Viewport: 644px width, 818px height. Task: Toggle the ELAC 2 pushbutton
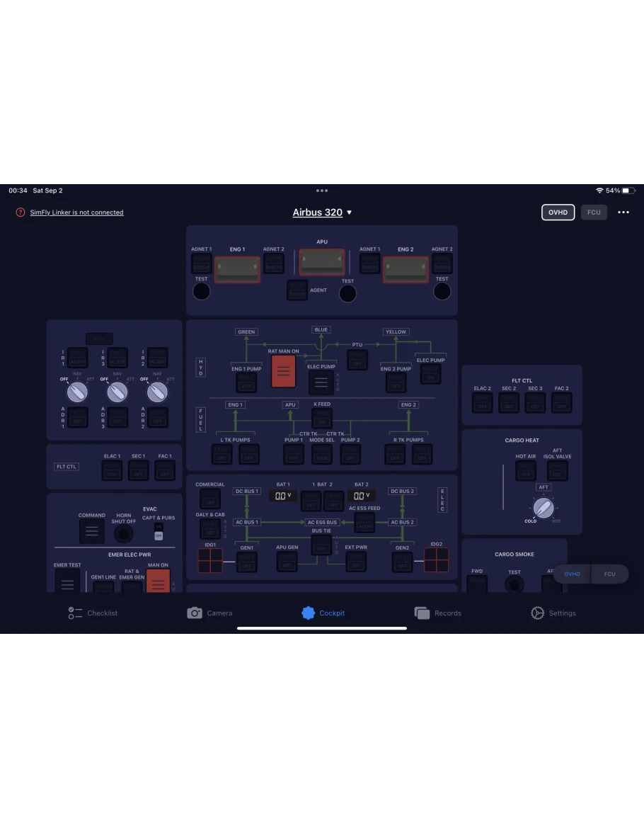(483, 402)
